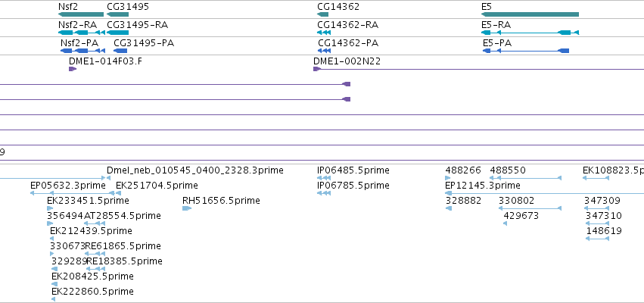
Task: Select the CG14362-RA transcript arrows
Action: click(324, 33)
